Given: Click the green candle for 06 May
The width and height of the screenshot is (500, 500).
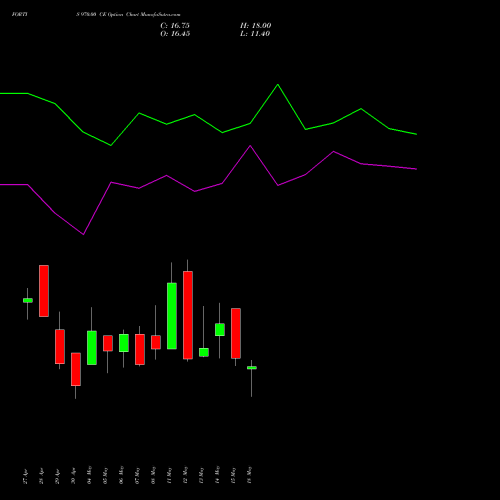Looking at the screenshot, I should [124, 343].
